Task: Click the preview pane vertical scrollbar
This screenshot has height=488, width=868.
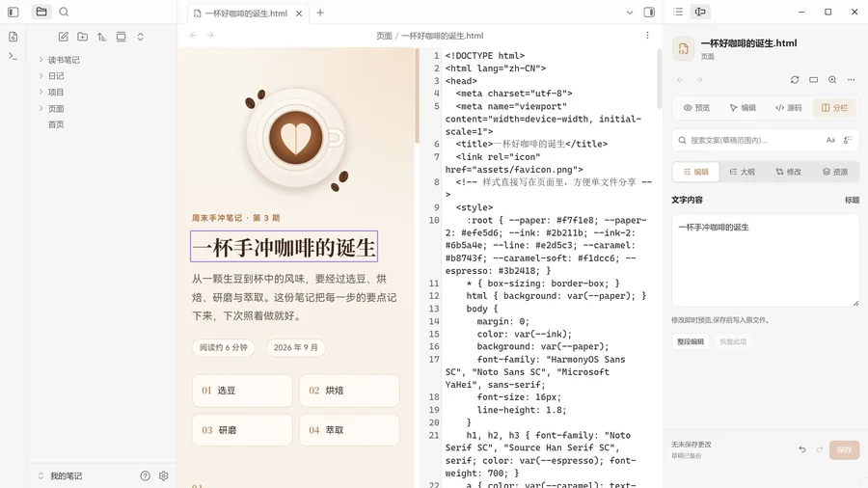Action: coord(417,96)
